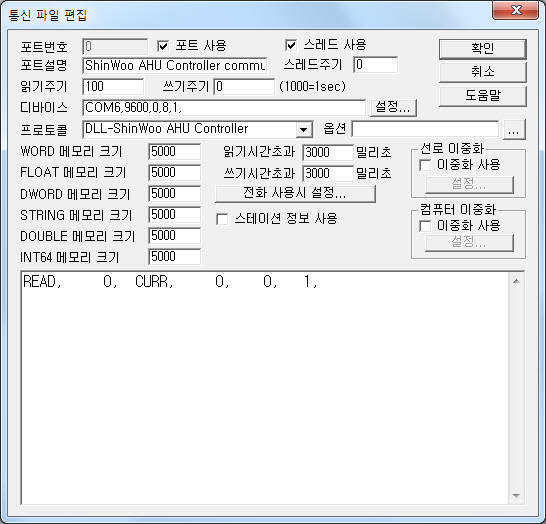
Task: Click scrollbar down arrow in READ list
Action: (516, 496)
